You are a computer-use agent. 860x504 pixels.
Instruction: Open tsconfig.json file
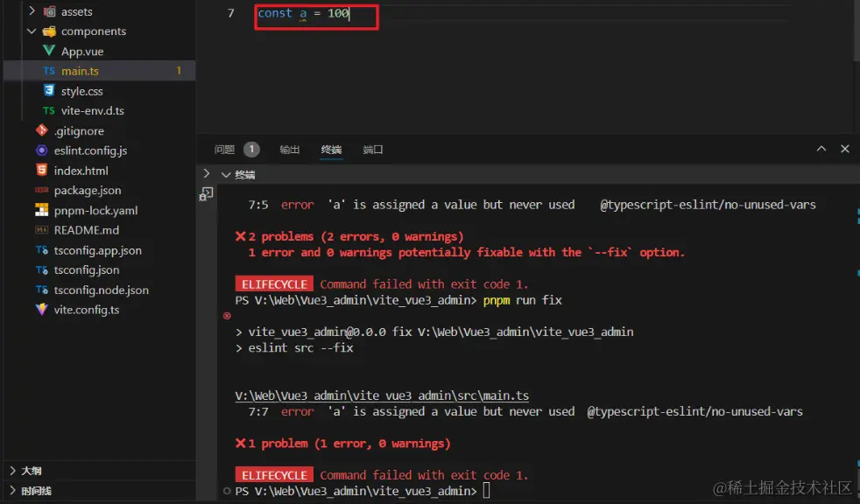point(87,270)
